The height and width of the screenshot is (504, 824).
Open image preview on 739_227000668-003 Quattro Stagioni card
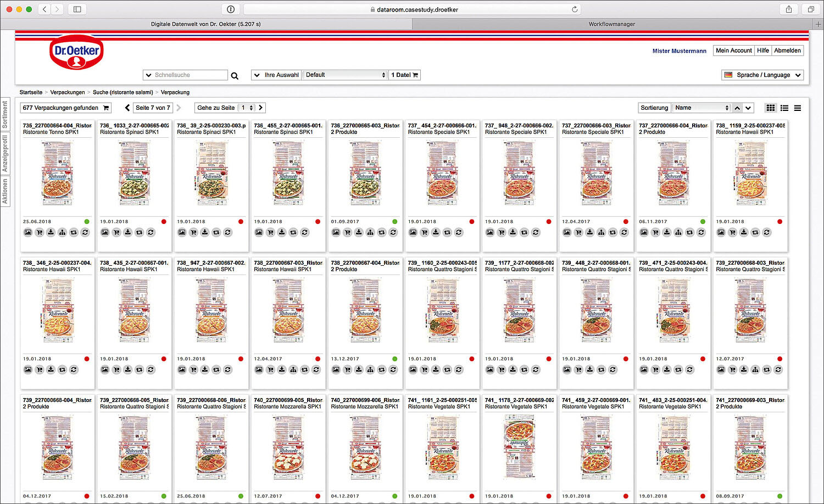[x=721, y=369]
